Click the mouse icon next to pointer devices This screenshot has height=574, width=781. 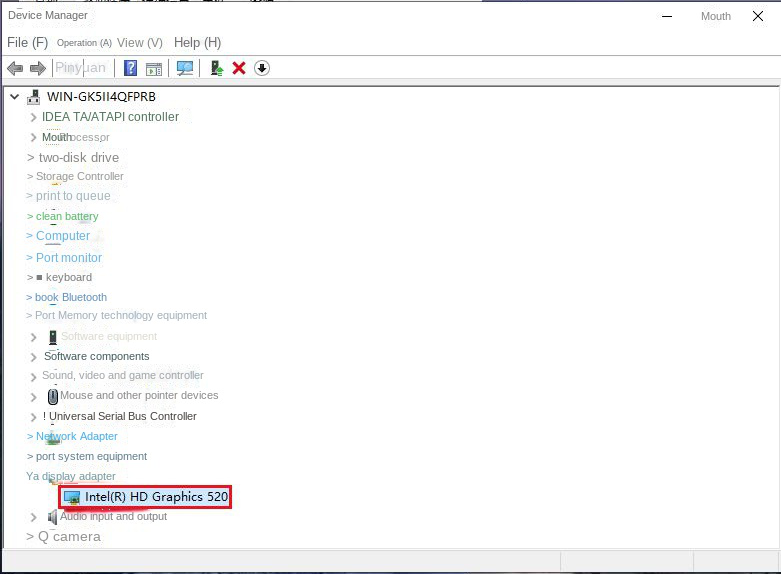click(x=53, y=397)
